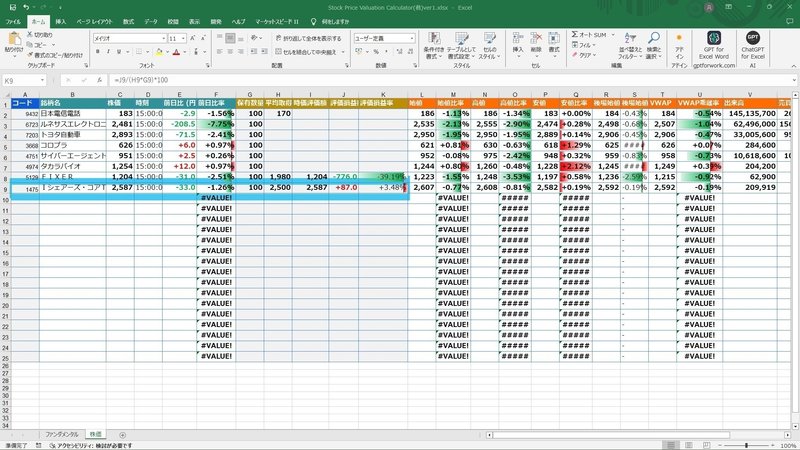
Task: Click the Copy (コピー) icon
Action: pyautogui.click(x=30, y=45)
